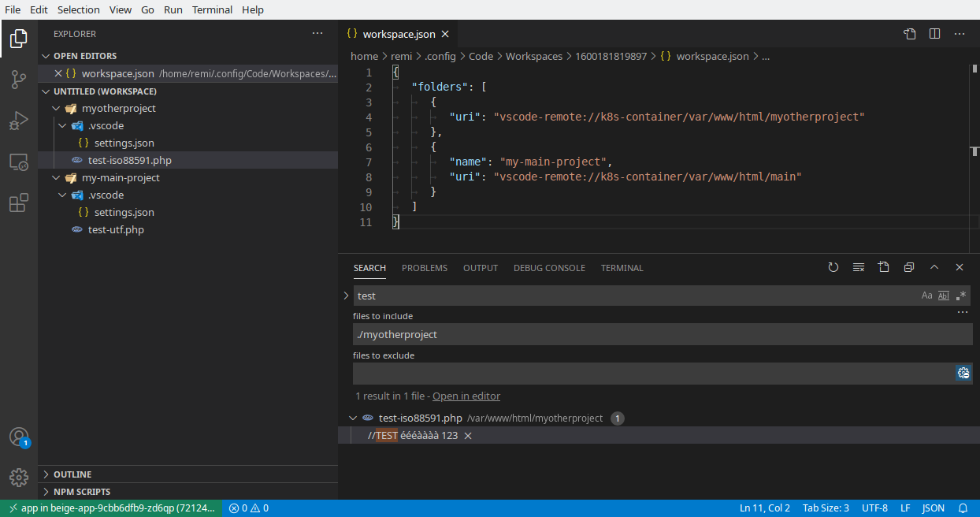
Task: Open the Explorer views and more actions menu
Action: tap(317, 34)
